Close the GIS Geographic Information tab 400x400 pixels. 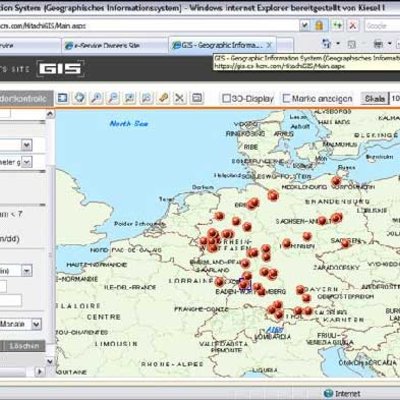click(269, 45)
